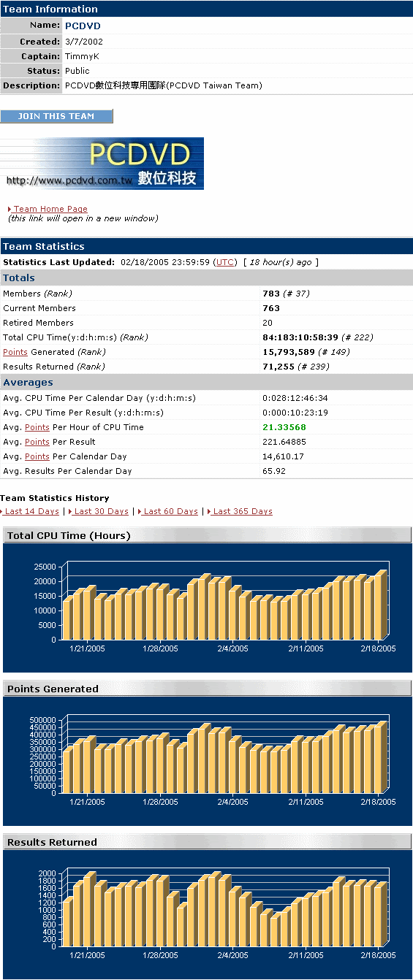Click the statistics last updated timestamp 02/18/2005 23:59:59
Image resolution: width=413 pixels, height=980 pixels.
coord(165,262)
